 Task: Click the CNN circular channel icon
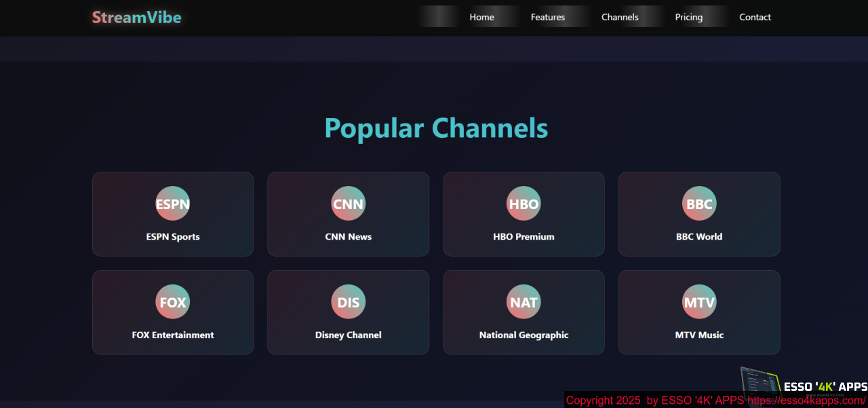tap(349, 204)
